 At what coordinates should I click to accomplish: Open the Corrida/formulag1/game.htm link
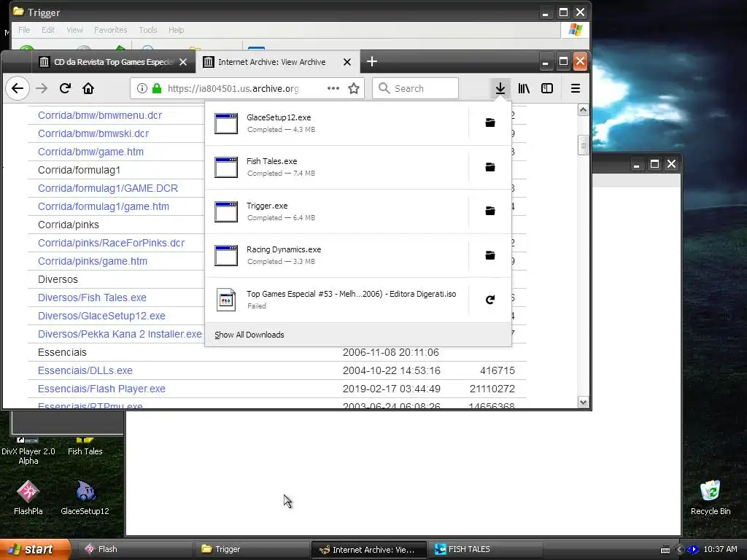[104, 206]
